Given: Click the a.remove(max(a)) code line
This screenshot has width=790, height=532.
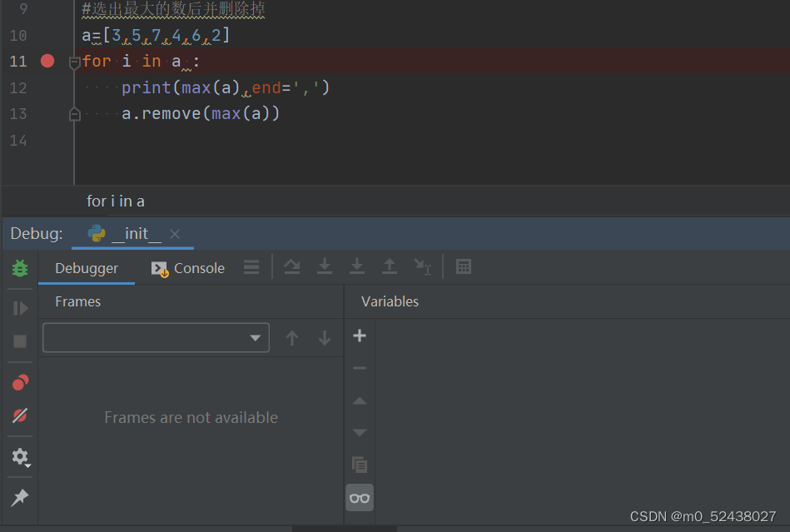Looking at the screenshot, I should 200,114.
